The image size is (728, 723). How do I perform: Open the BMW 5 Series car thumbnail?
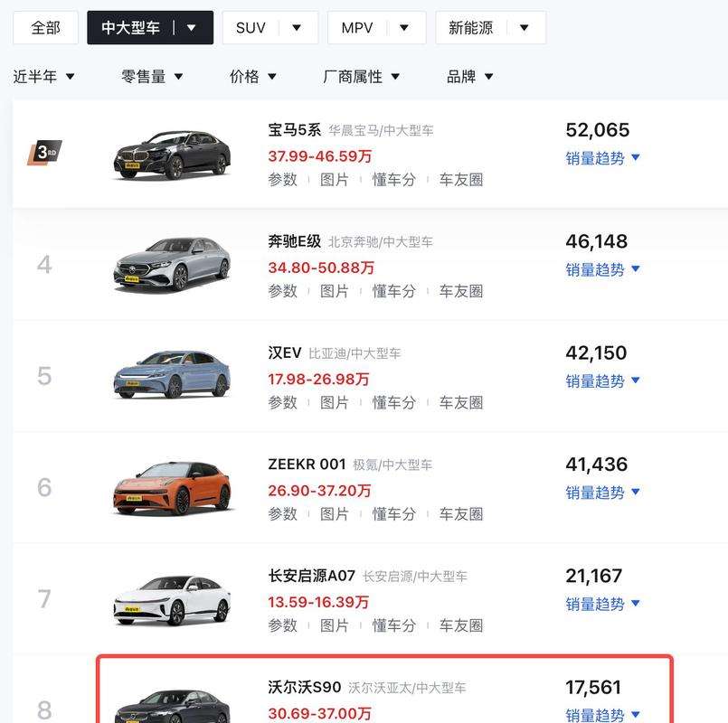pos(172,155)
